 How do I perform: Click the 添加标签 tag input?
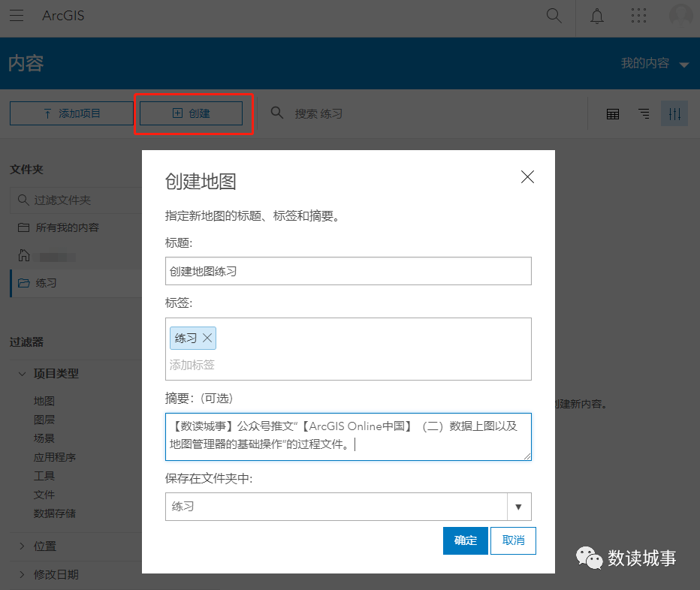[192, 365]
